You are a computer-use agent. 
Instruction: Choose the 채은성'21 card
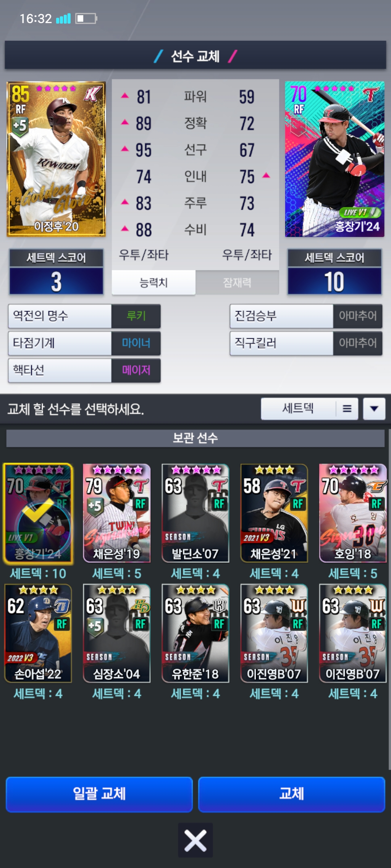point(274,513)
